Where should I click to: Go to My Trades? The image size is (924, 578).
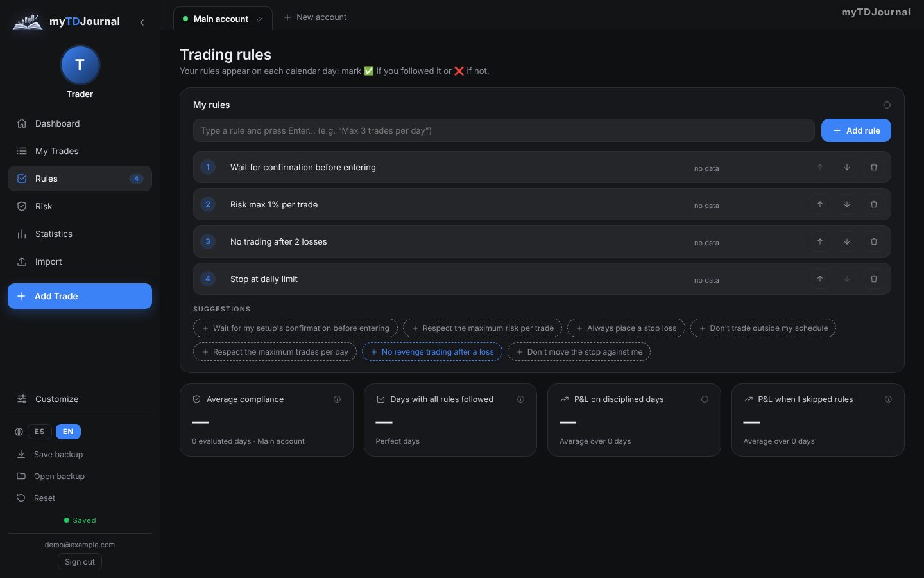pos(80,151)
